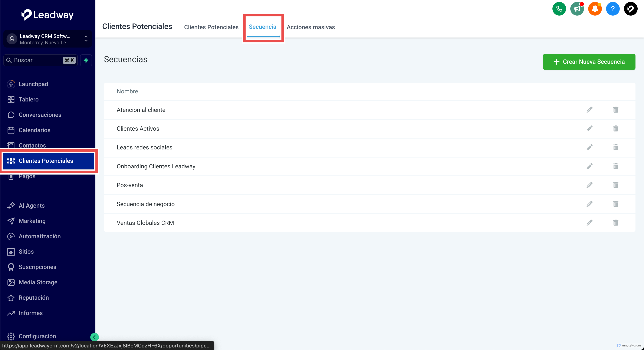Click the green phone dialer icon
The width and height of the screenshot is (644, 350).
[x=559, y=9]
